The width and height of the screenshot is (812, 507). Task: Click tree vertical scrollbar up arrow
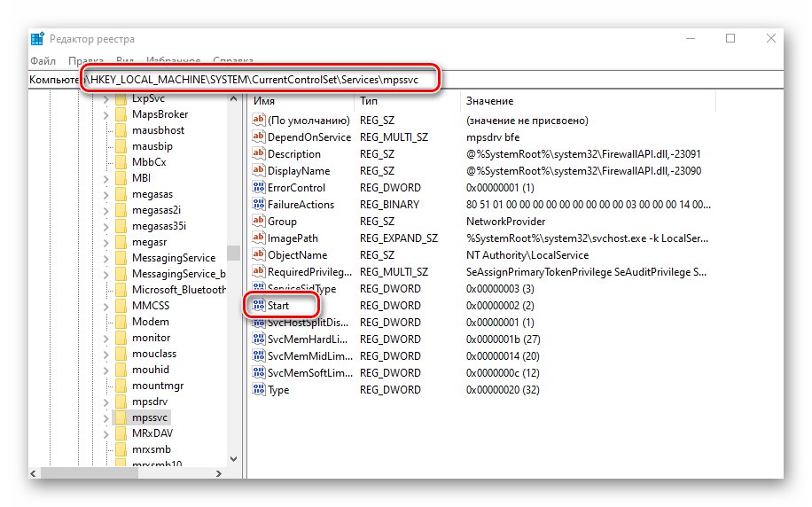pos(233,98)
